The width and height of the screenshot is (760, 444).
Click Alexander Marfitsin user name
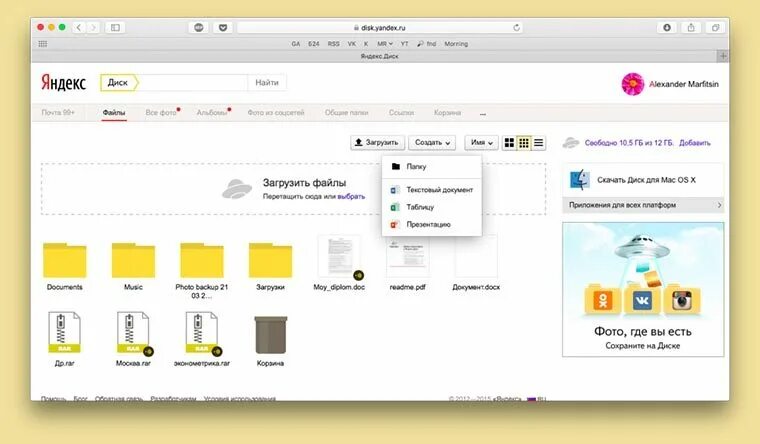pos(684,84)
